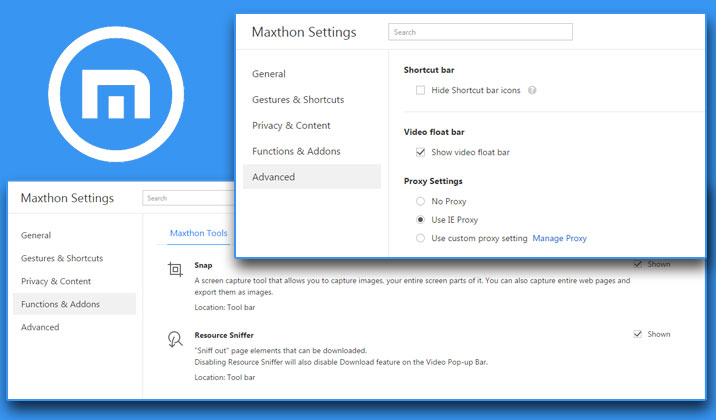Click the Shortcut bar heading
Viewport: 716px width, 420px height.
coord(429,70)
